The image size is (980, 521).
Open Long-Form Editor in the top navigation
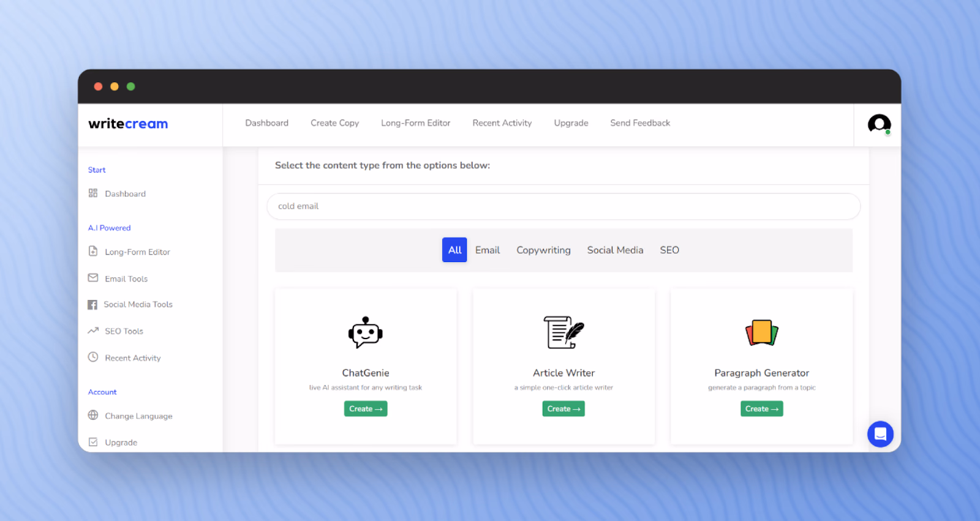(x=415, y=123)
